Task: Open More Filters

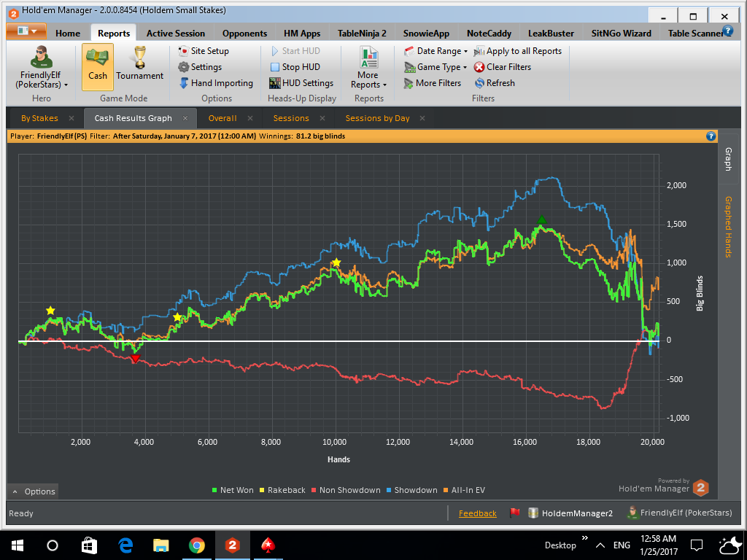Action: pos(433,83)
